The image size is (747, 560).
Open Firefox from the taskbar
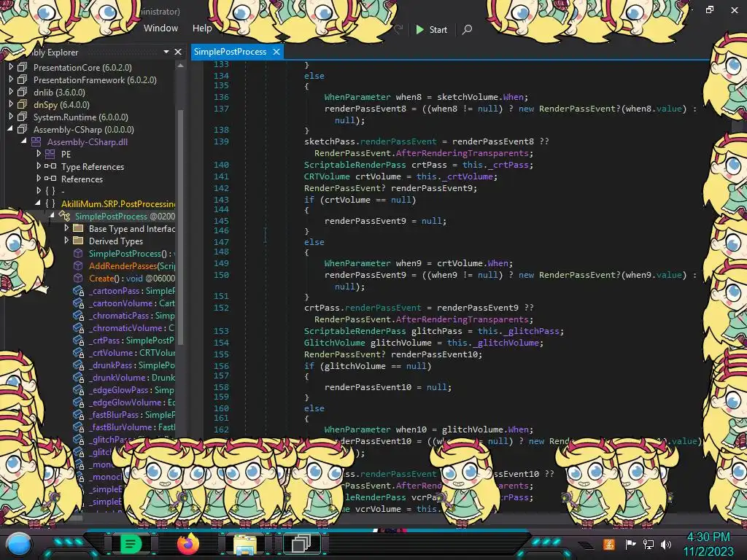(187, 543)
